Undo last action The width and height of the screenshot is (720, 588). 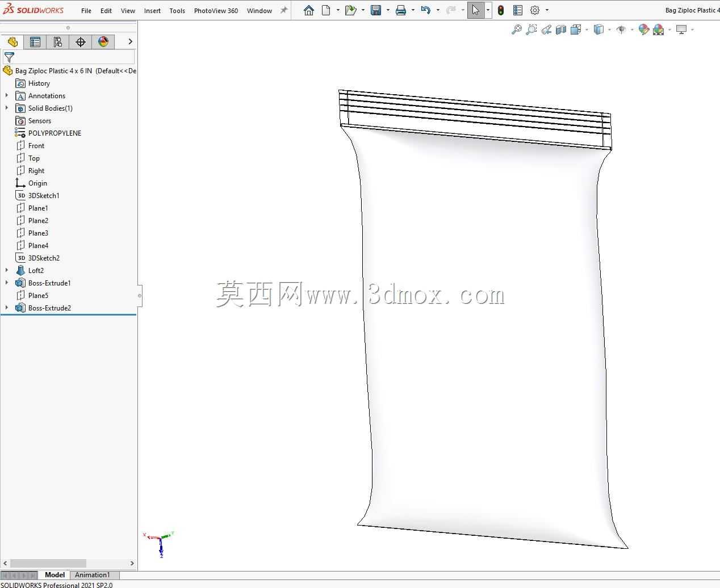tap(426, 10)
